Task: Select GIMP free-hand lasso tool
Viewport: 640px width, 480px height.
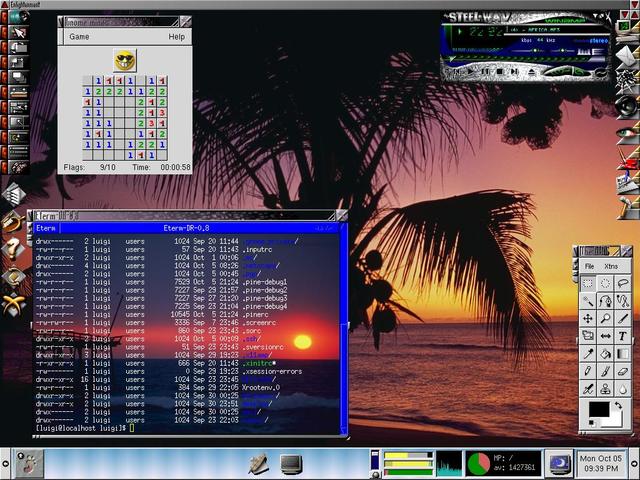Action: (x=623, y=283)
